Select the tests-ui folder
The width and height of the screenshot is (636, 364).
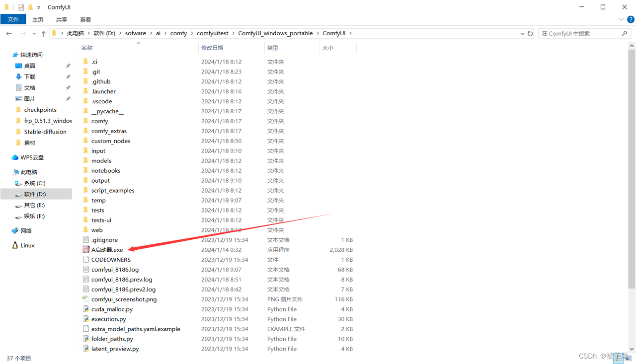point(101,220)
